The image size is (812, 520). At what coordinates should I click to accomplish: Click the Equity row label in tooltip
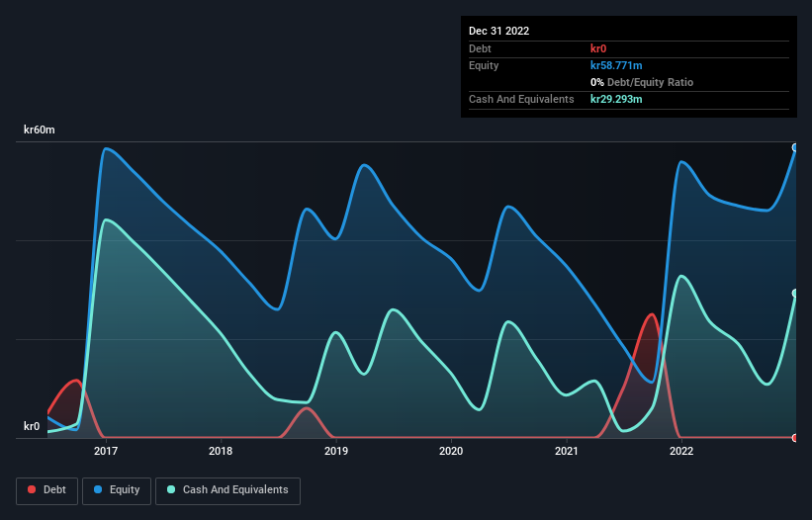pos(484,65)
